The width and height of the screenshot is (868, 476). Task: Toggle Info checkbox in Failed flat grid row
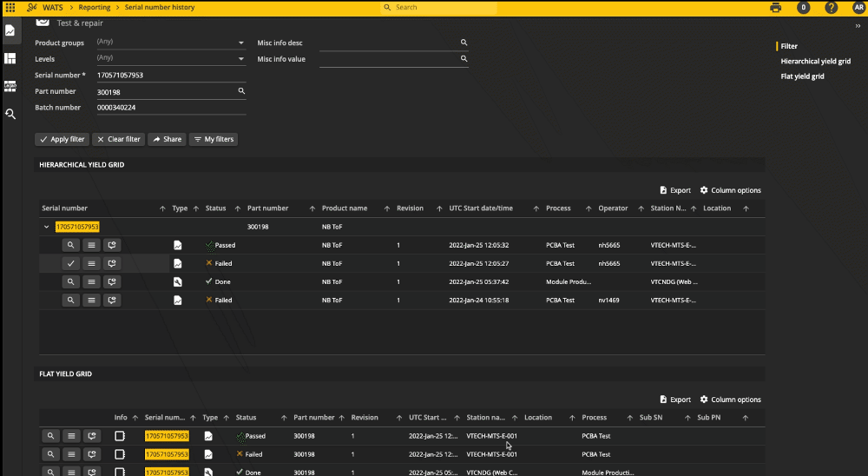[x=121, y=454]
